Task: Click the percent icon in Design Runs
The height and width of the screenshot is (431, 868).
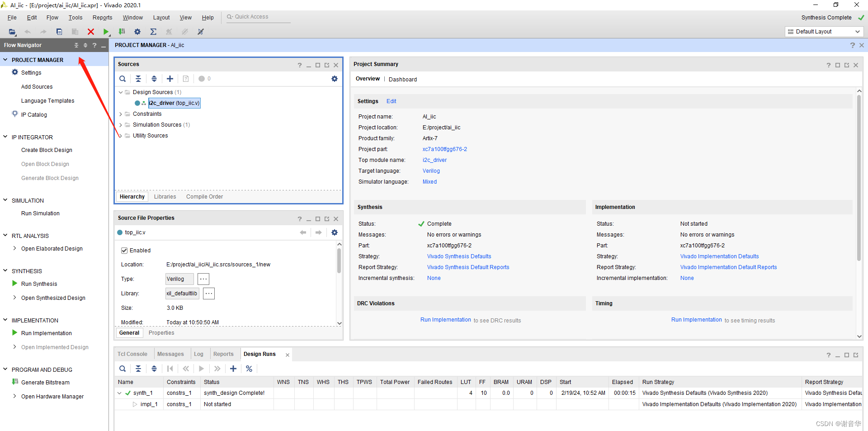Action: (249, 369)
